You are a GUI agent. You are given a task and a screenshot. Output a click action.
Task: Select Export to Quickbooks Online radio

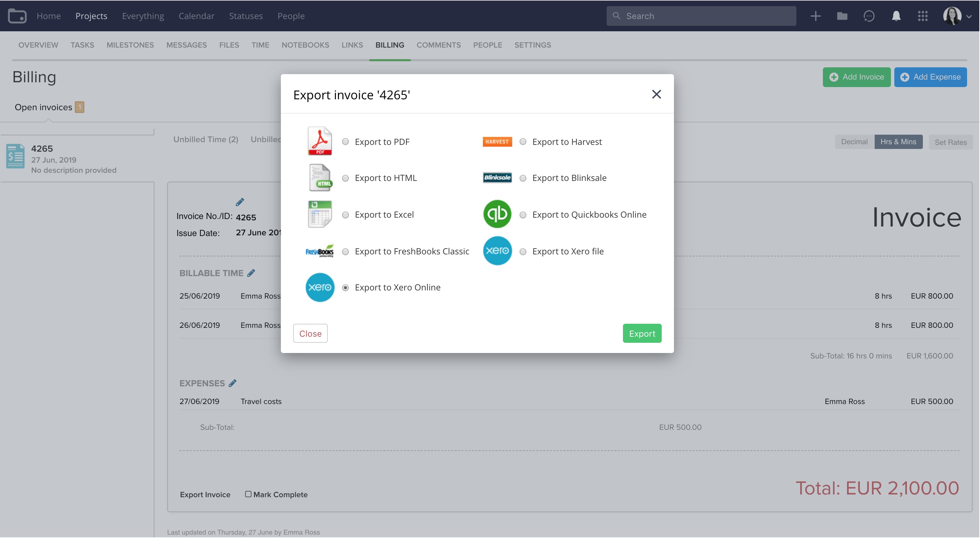[523, 215]
